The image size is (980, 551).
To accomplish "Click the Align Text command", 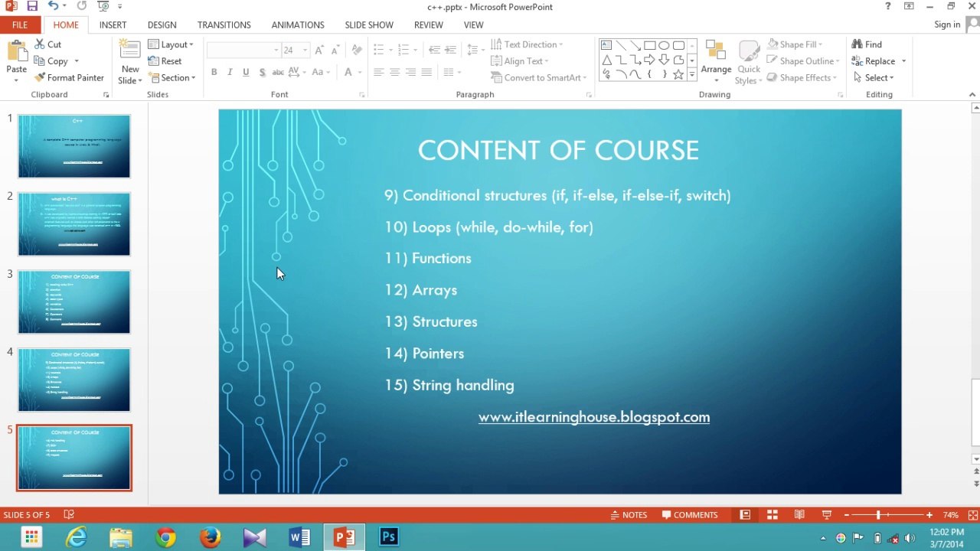I will pyautogui.click(x=519, y=61).
